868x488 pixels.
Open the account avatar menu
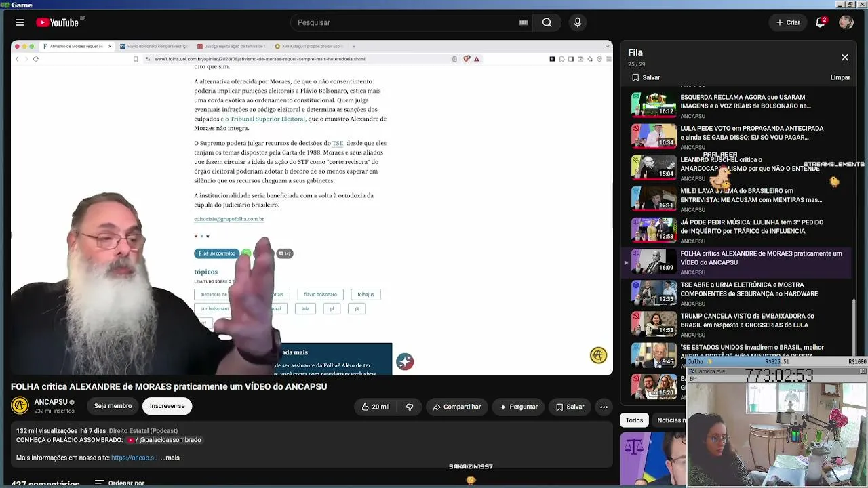click(846, 22)
